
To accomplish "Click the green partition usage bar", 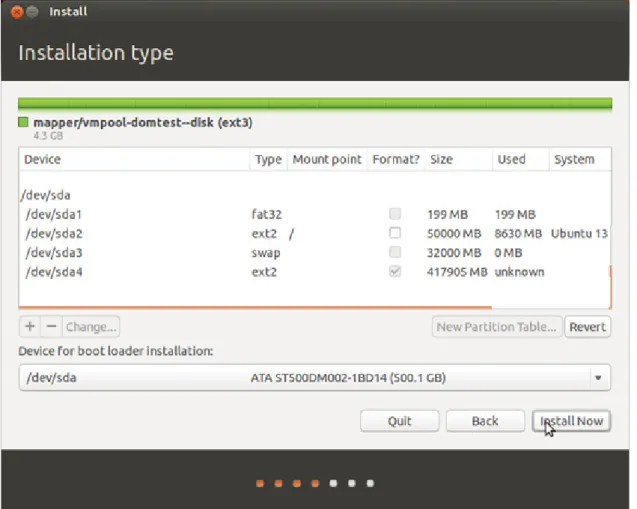I will click(315, 103).
